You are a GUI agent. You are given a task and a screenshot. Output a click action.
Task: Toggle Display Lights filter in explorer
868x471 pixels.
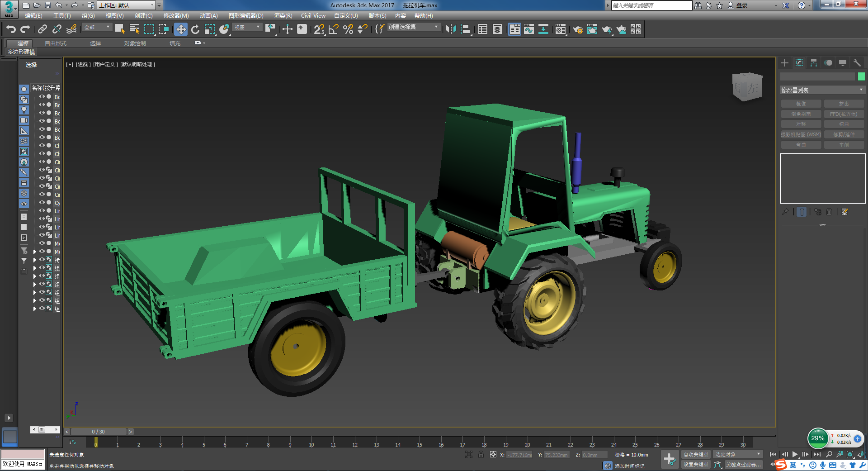(24, 110)
